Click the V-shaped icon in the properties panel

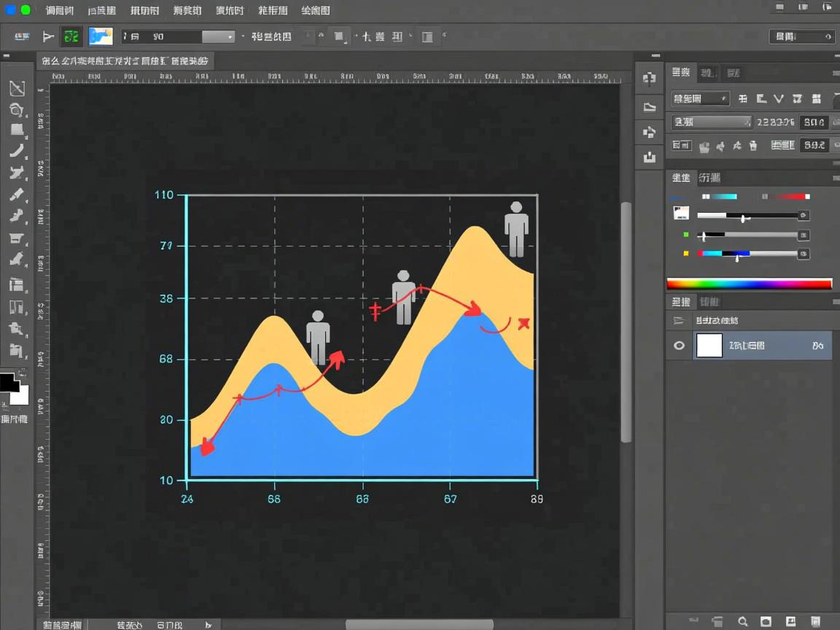778,98
